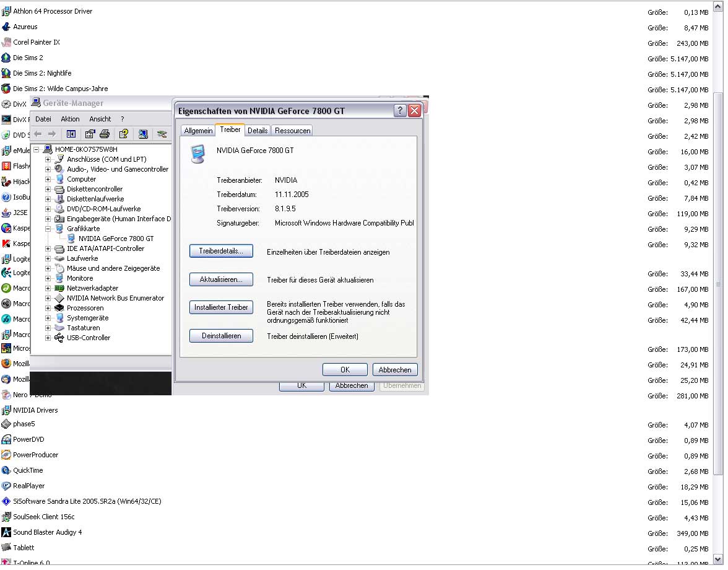Switch to the Ressourcen tab
The width and height of the screenshot is (728, 570).
pyautogui.click(x=292, y=131)
